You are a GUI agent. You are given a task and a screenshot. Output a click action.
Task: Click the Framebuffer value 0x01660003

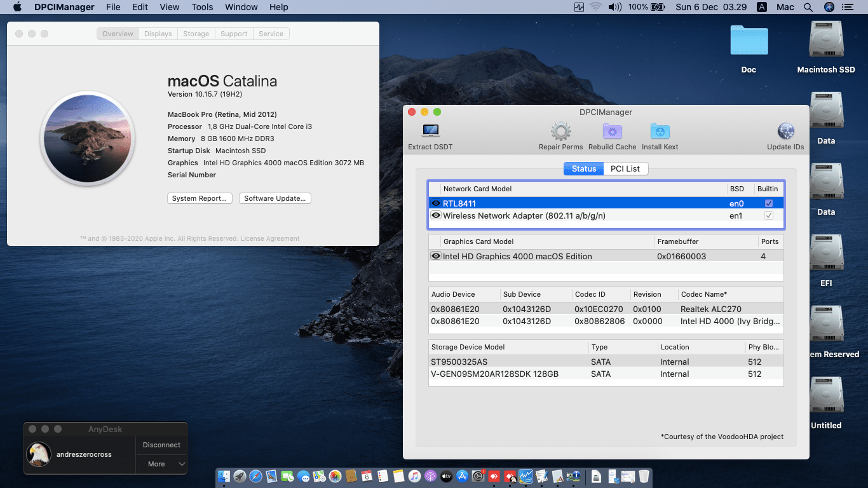[x=681, y=256]
